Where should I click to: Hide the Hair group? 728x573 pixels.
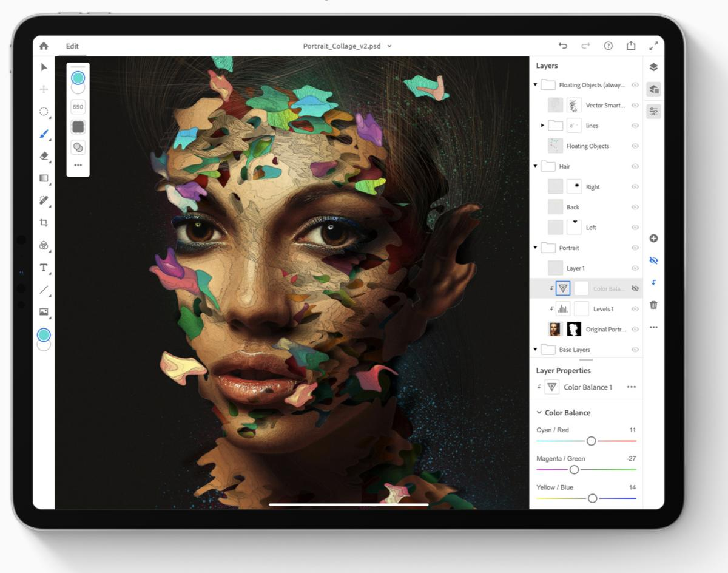point(635,166)
